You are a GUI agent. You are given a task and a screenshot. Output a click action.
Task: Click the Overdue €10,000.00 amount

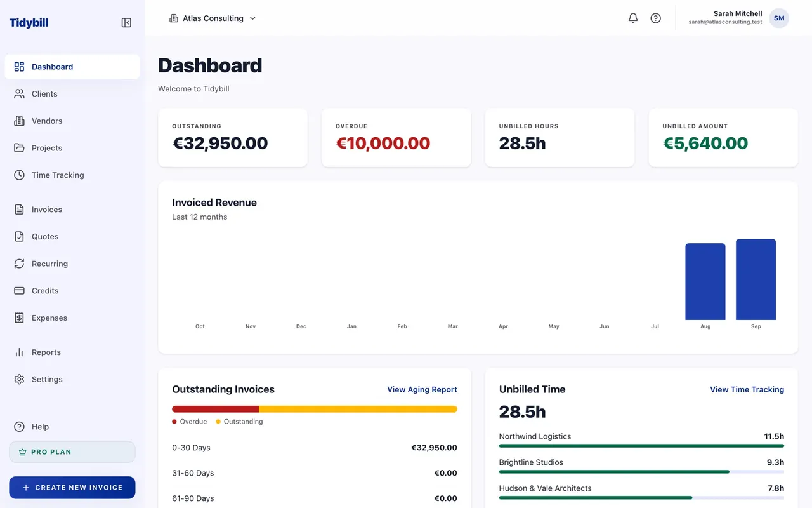383,144
